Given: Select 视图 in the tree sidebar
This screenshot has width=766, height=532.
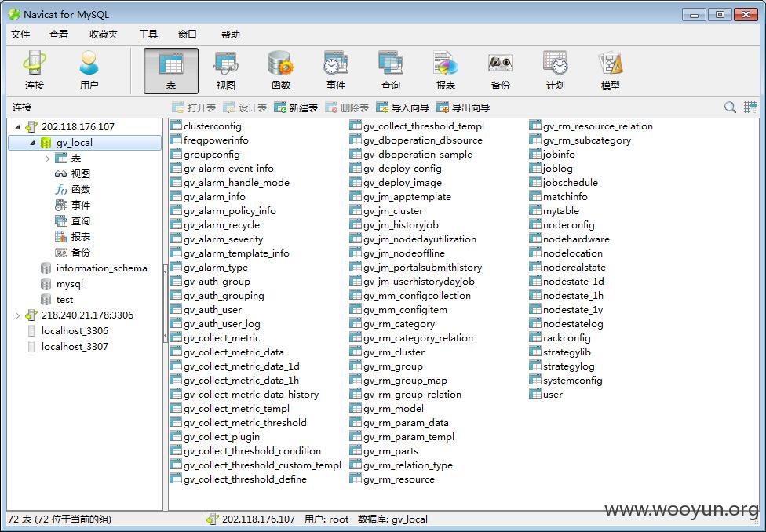Looking at the screenshot, I should pos(73,174).
